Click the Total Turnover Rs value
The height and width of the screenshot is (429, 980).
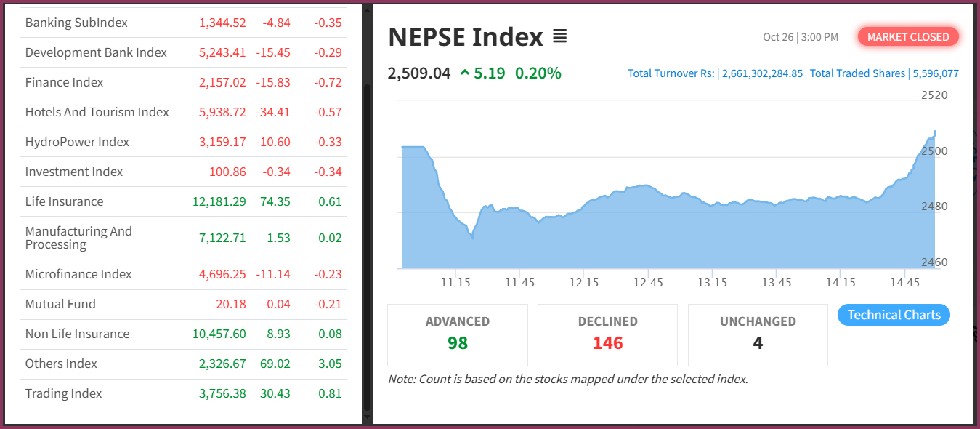(762, 73)
